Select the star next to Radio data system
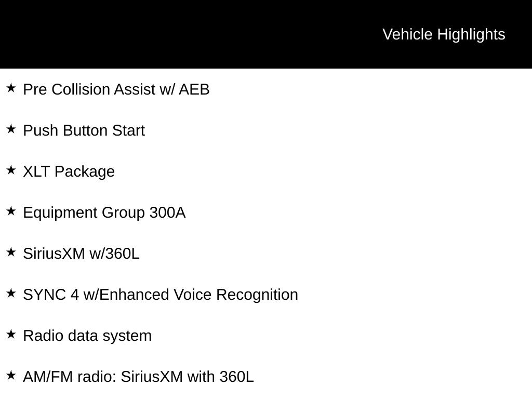 tap(11, 334)
